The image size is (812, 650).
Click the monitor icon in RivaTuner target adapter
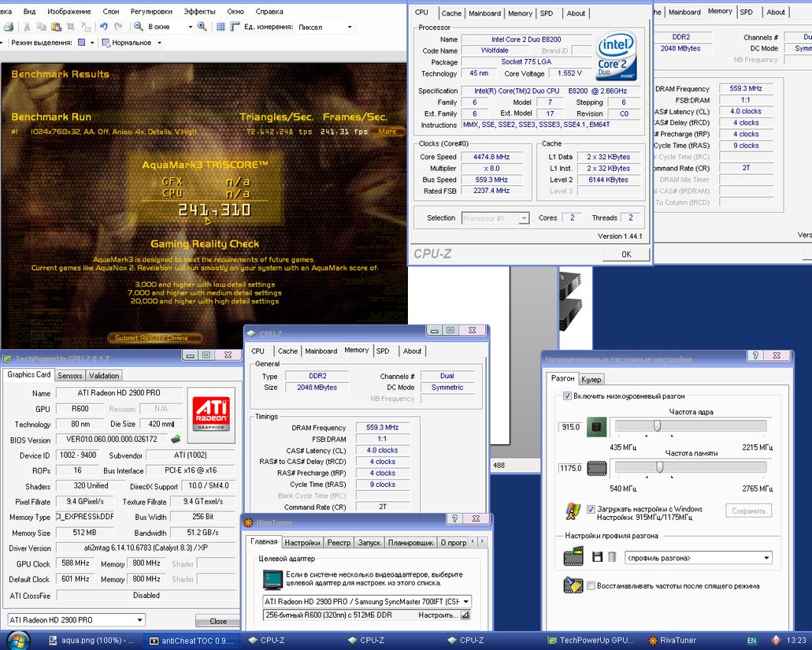273,579
